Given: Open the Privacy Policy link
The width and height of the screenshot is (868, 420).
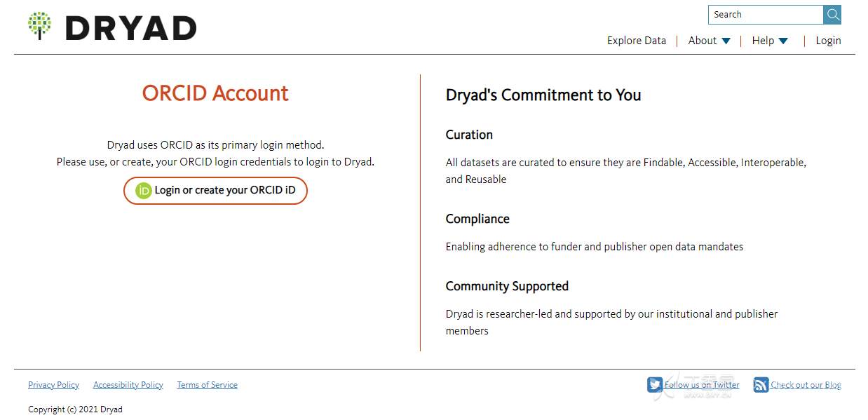Looking at the screenshot, I should click(x=53, y=385).
